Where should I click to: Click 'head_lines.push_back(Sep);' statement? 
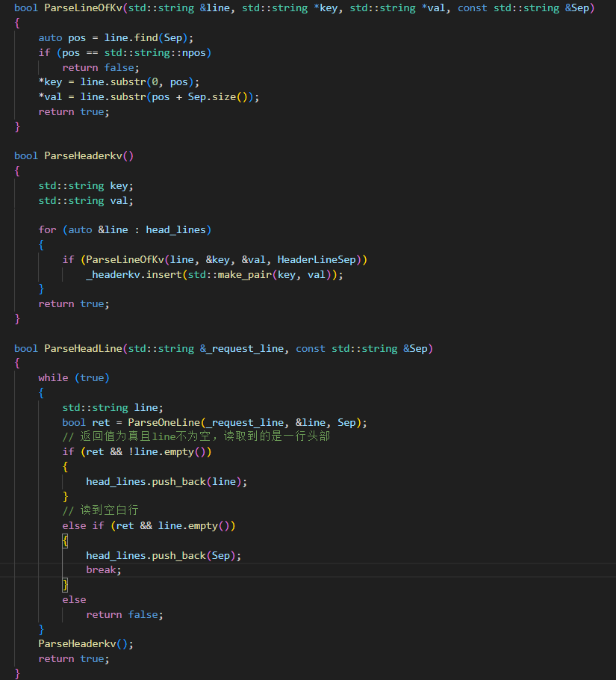click(x=164, y=555)
